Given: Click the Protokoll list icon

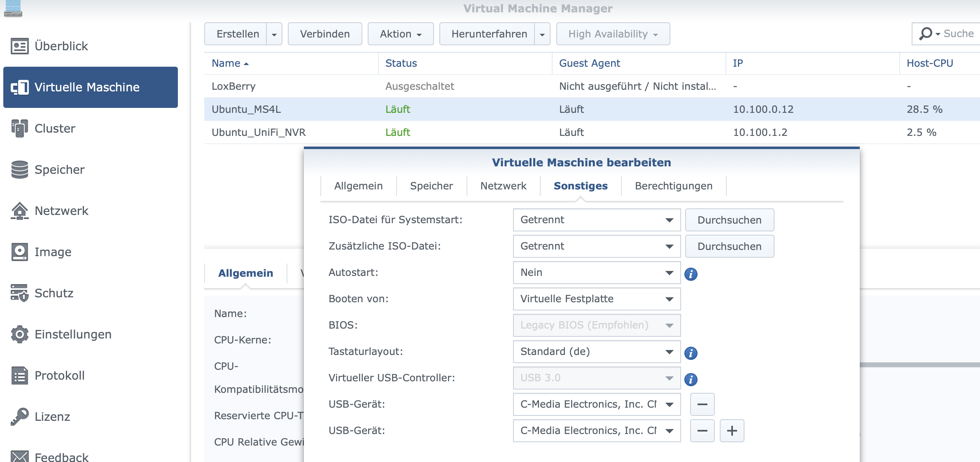Looking at the screenshot, I should (x=19, y=376).
